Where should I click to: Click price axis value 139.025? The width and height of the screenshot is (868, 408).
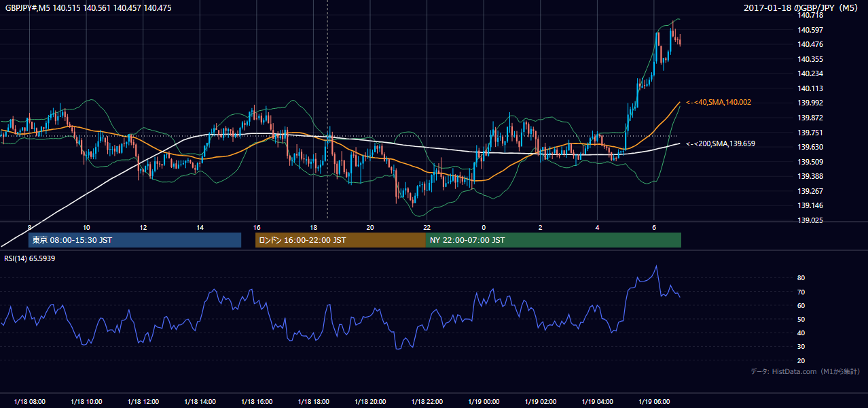pyautogui.click(x=810, y=220)
